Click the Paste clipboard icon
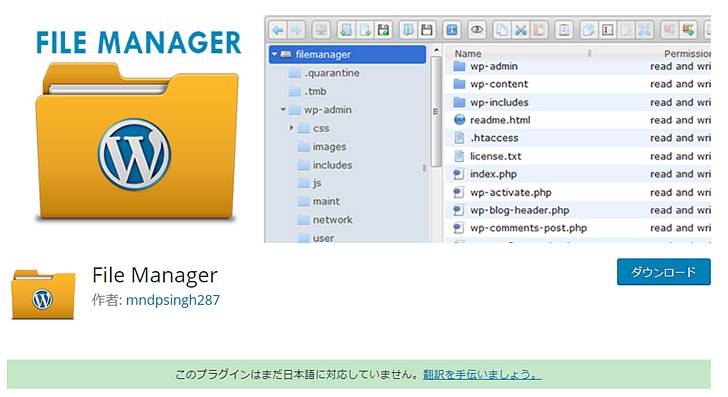Screen dimensions: 728x397 pyautogui.click(x=539, y=31)
